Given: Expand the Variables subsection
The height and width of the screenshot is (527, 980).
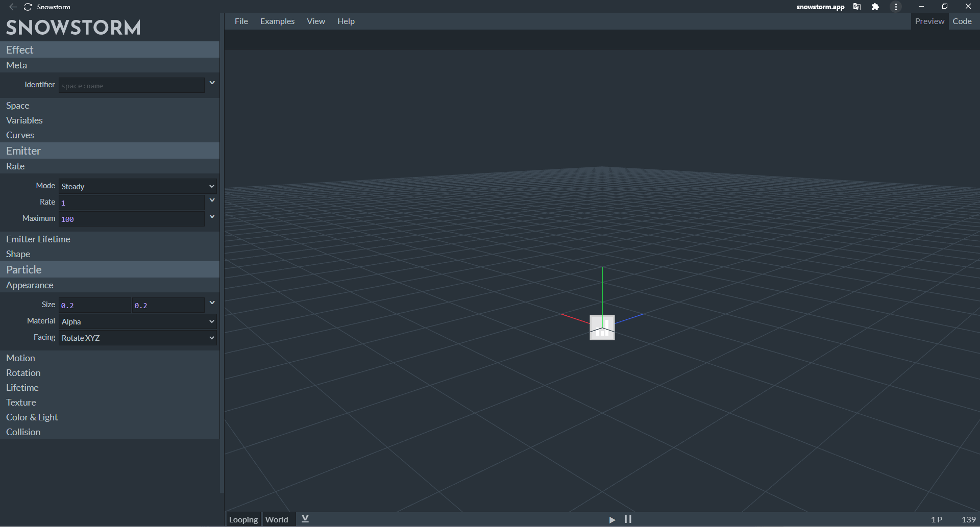Looking at the screenshot, I should (110, 120).
